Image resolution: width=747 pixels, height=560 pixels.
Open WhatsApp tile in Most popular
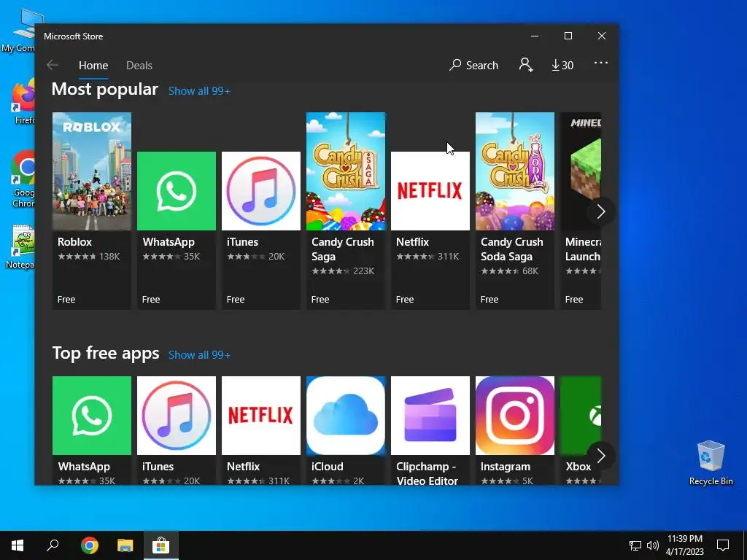(x=177, y=230)
